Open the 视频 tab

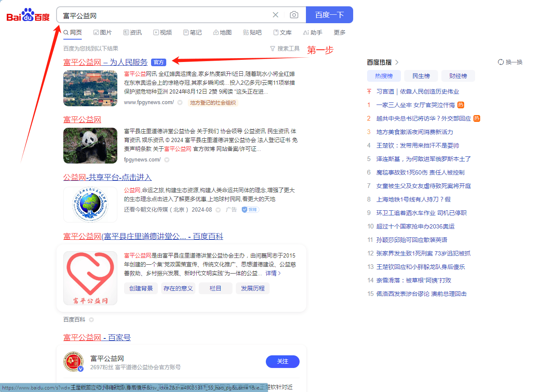[162, 32]
